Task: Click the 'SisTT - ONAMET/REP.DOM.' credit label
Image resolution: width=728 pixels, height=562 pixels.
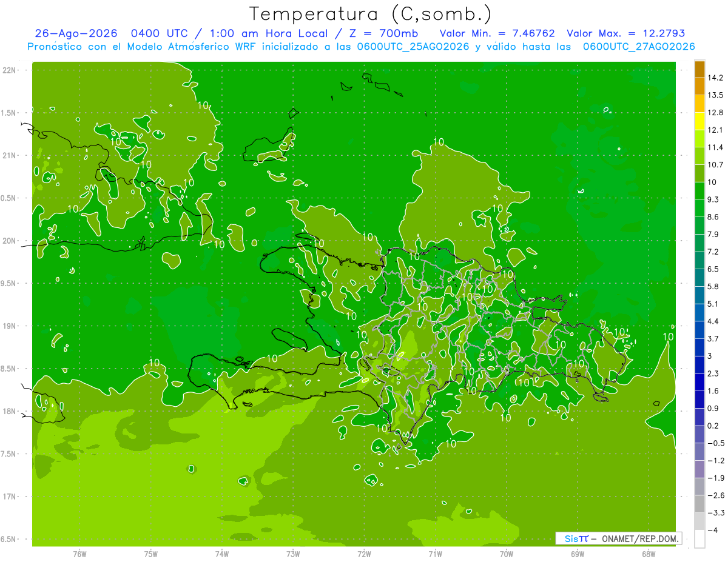Action: tap(619, 538)
